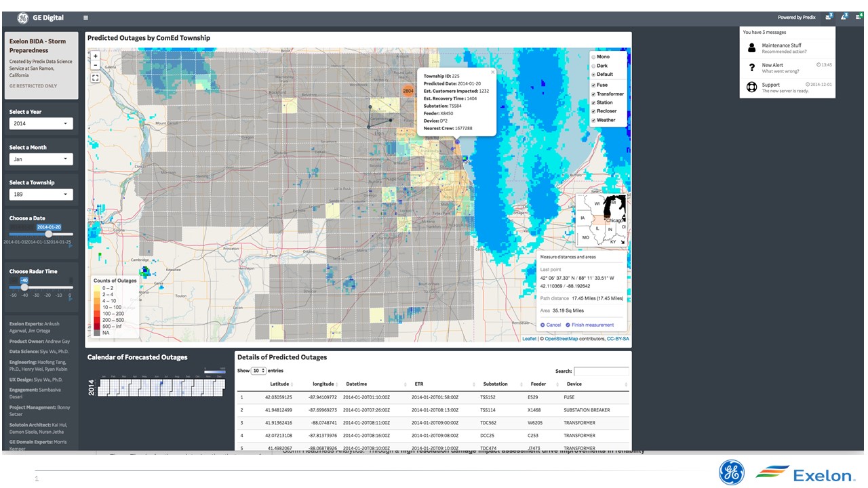The image size is (868, 488).
Task: Click substation DCC25 table cell
Action: tap(487, 436)
